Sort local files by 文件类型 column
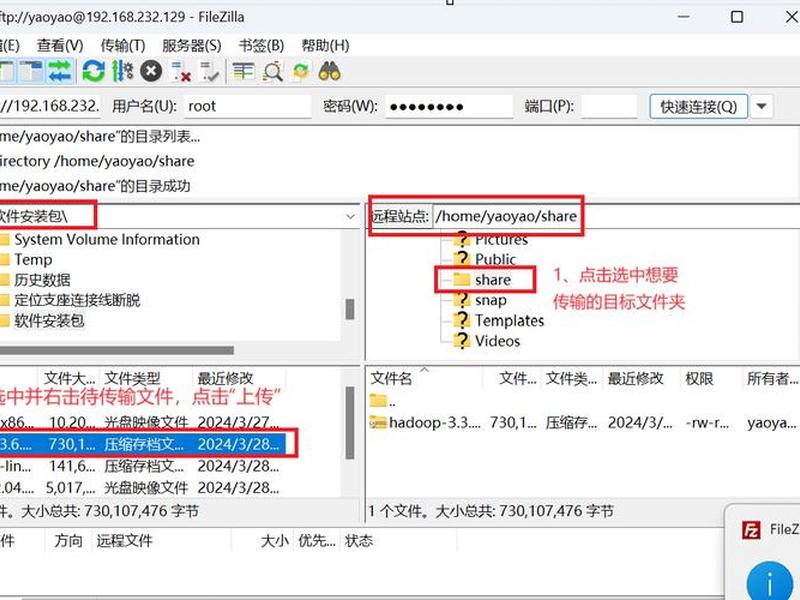This screenshot has width=800, height=600. coord(132,379)
